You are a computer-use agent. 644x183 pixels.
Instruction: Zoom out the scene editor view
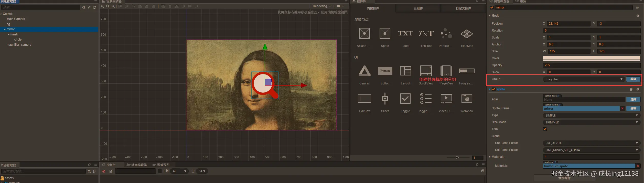(x=108, y=6)
